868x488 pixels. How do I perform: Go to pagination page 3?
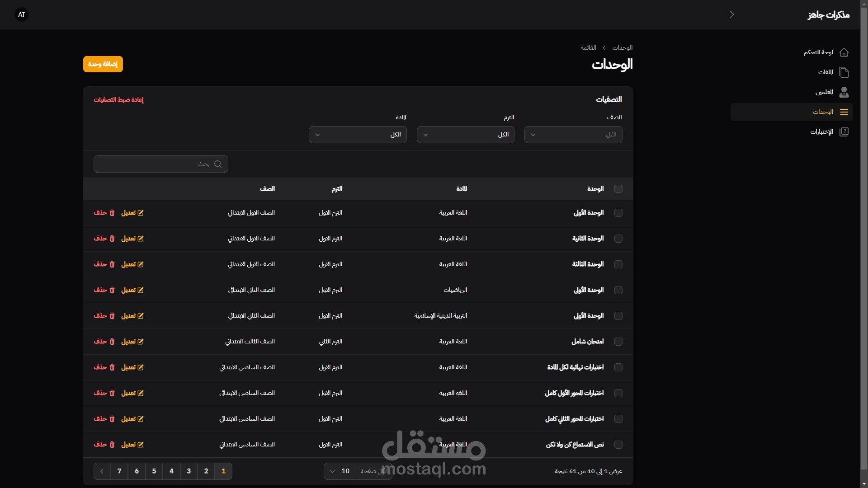(189, 471)
